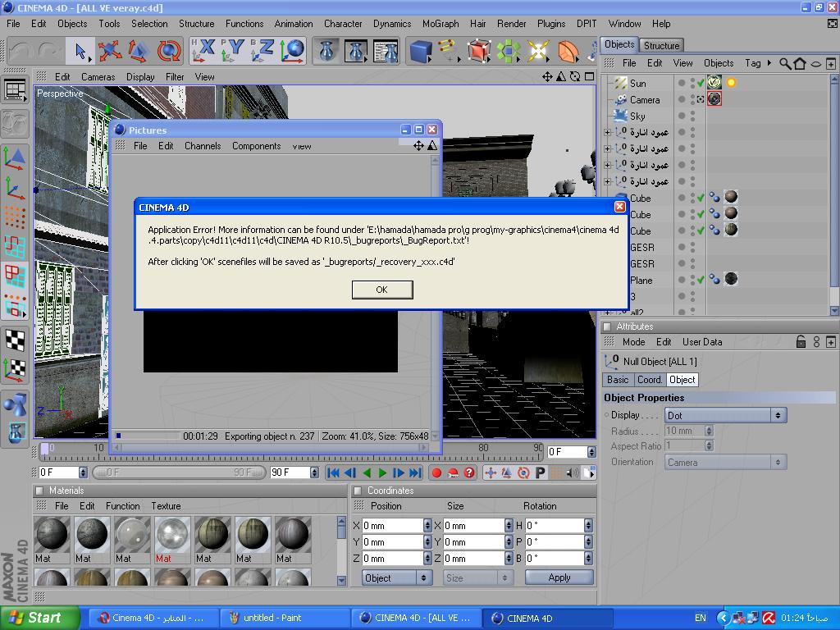This screenshot has height=630, width=840.
Task: Click the 0 F to 90 F range slider
Action: tap(179, 472)
